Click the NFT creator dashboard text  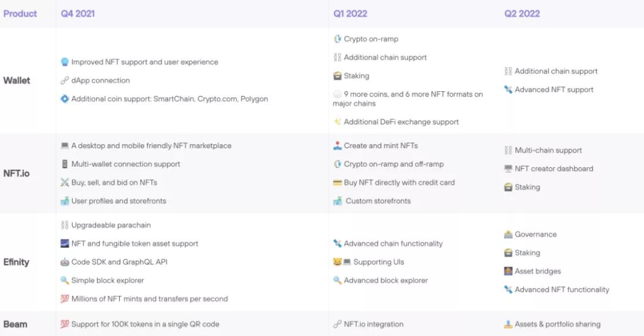pyautogui.click(x=554, y=169)
